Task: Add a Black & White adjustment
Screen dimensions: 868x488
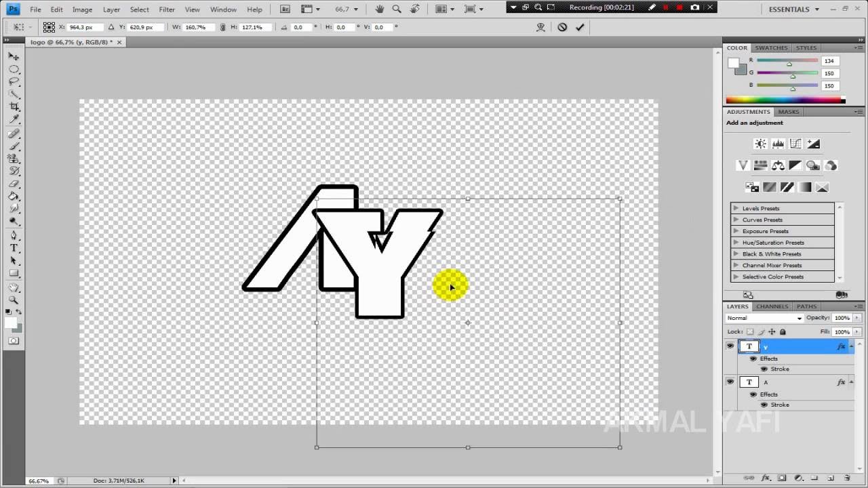Action: tap(795, 165)
